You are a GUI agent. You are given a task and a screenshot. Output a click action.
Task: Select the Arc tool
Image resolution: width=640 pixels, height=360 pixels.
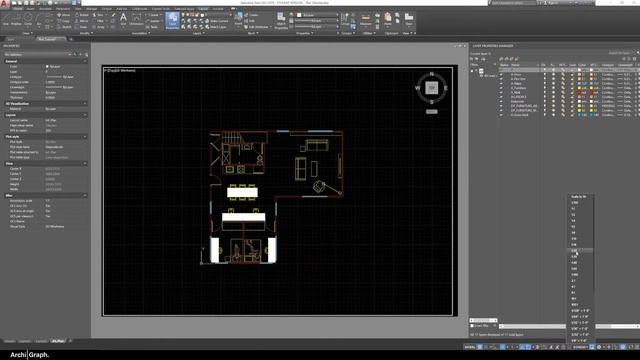pyautogui.click(x=39, y=19)
